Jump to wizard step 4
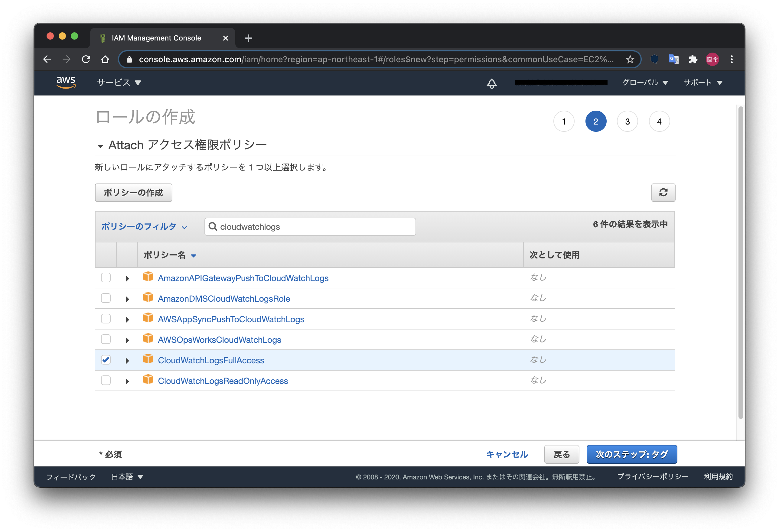This screenshot has height=532, width=779. point(659,121)
